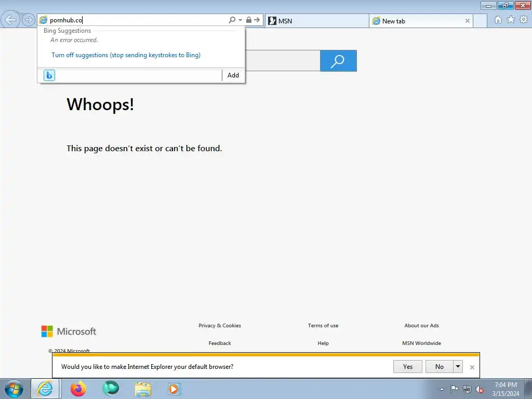Viewport: 532px width, 399px height.
Task: Click the MSN page search box
Action: point(282,61)
